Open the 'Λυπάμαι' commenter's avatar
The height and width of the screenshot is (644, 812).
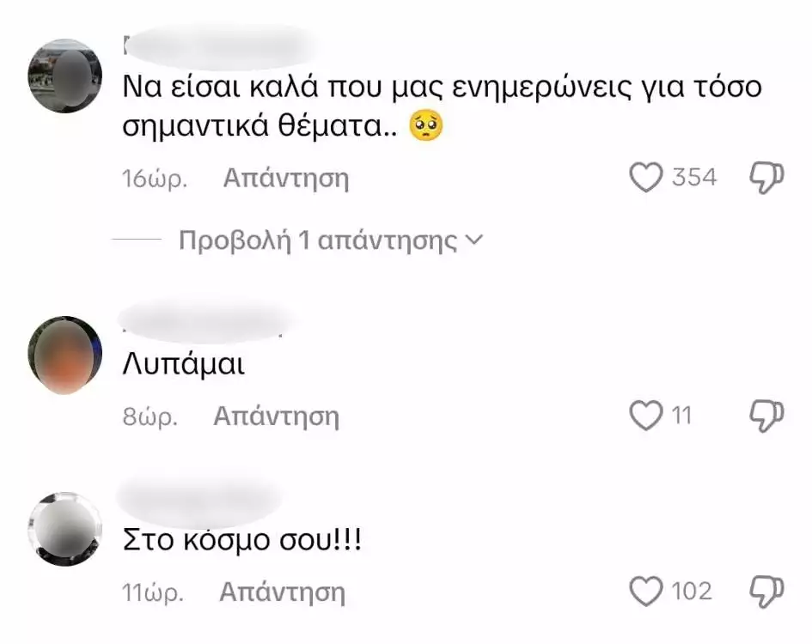tap(64, 355)
